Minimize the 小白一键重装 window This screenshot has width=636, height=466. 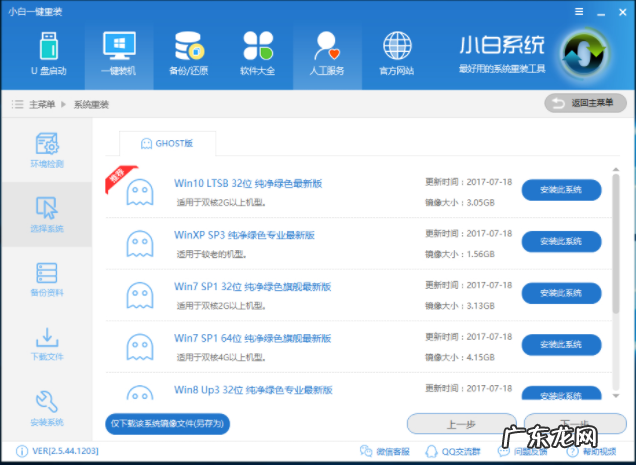601,13
